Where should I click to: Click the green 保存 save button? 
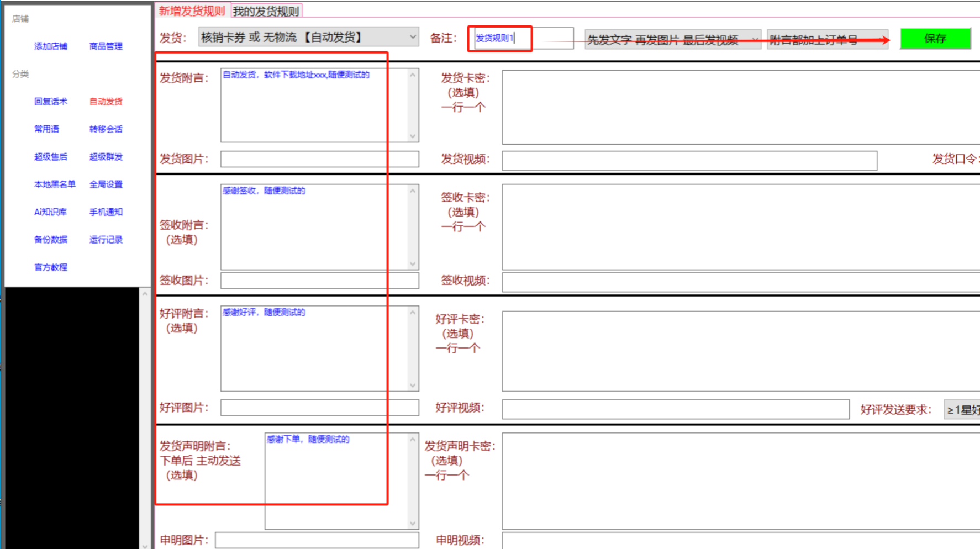click(x=935, y=39)
